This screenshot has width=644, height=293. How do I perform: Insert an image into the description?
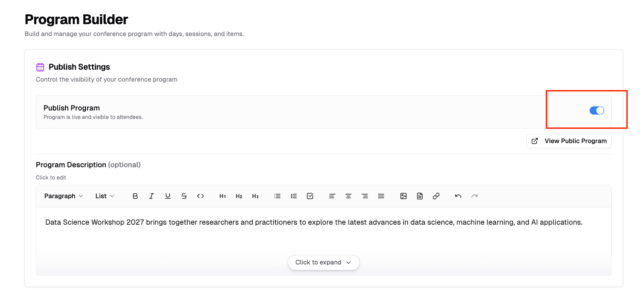403,196
